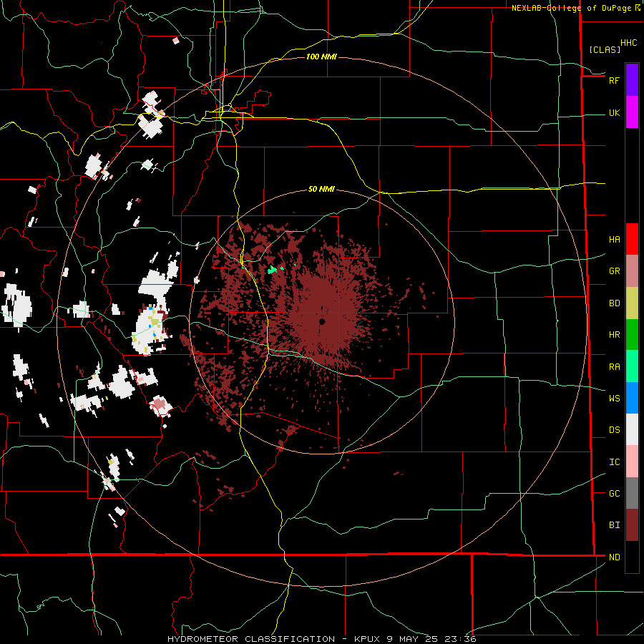Click the GC legend label
Viewport: 644px width, 644px height.
[614, 494]
